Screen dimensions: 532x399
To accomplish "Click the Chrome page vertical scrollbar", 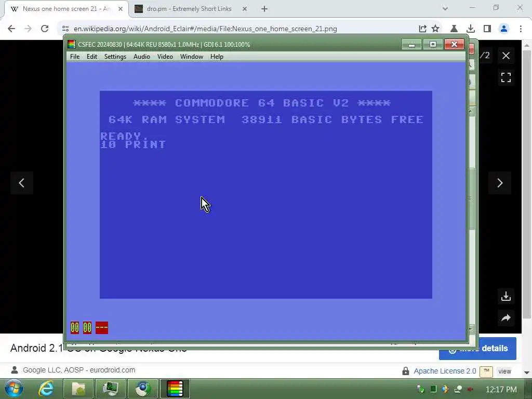I will click(527, 185).
